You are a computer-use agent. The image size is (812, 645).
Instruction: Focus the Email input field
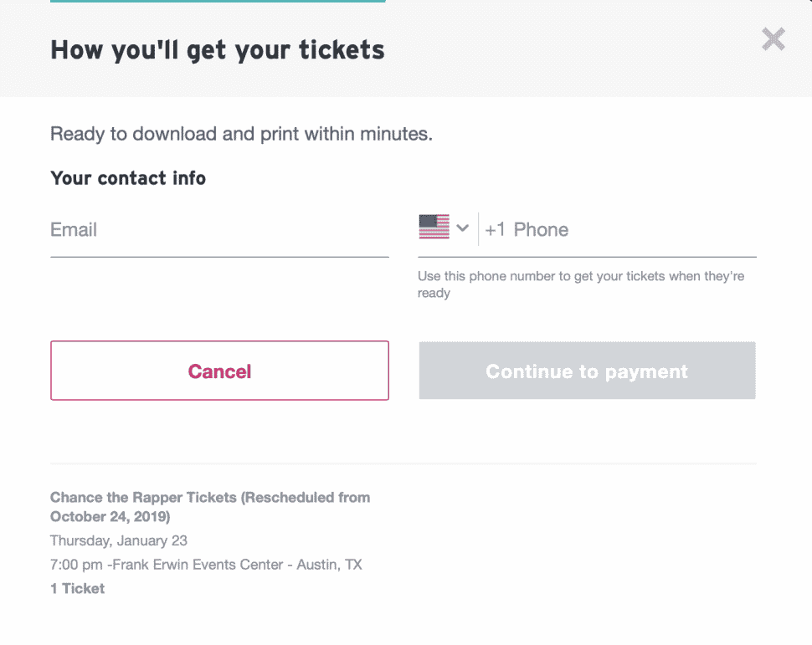[x=219, y=230]
